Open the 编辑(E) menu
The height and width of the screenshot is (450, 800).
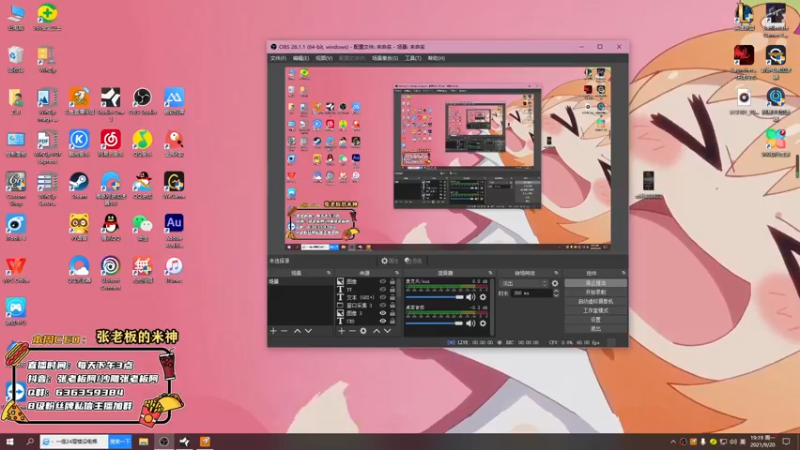301,58
